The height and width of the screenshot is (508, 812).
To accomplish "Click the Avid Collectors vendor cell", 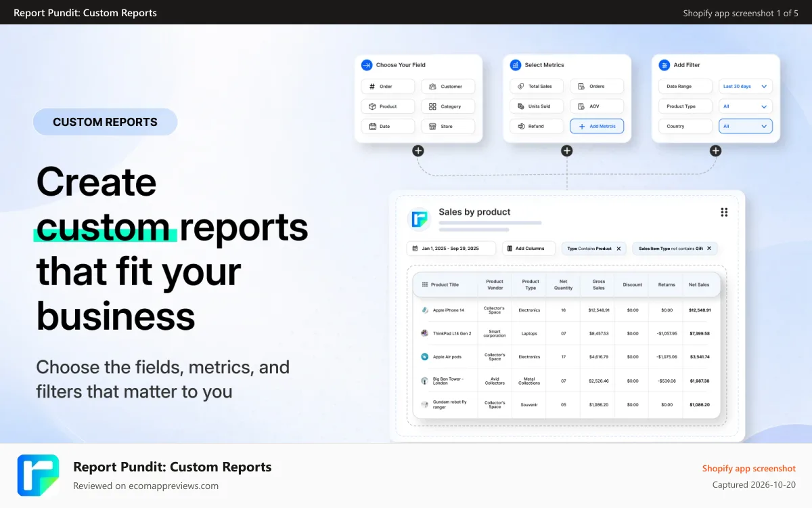I will coord(495,381).
